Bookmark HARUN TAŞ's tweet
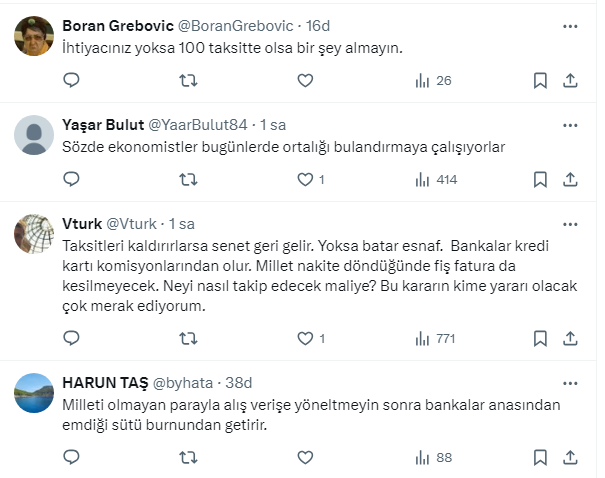605x478 pixels. (x=540, y=458)
